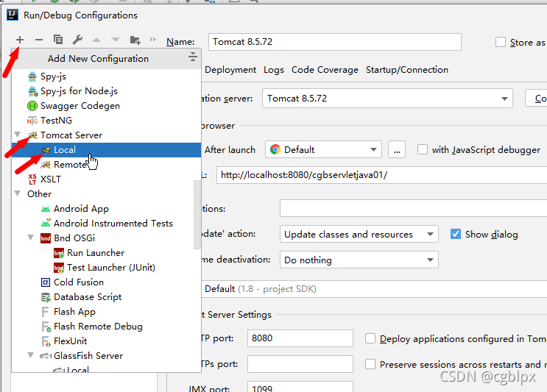Image resolution: width=547 pixels, height=392 pixels.
Task: Click the Copy Configuration icon
Action: point(58,40)
